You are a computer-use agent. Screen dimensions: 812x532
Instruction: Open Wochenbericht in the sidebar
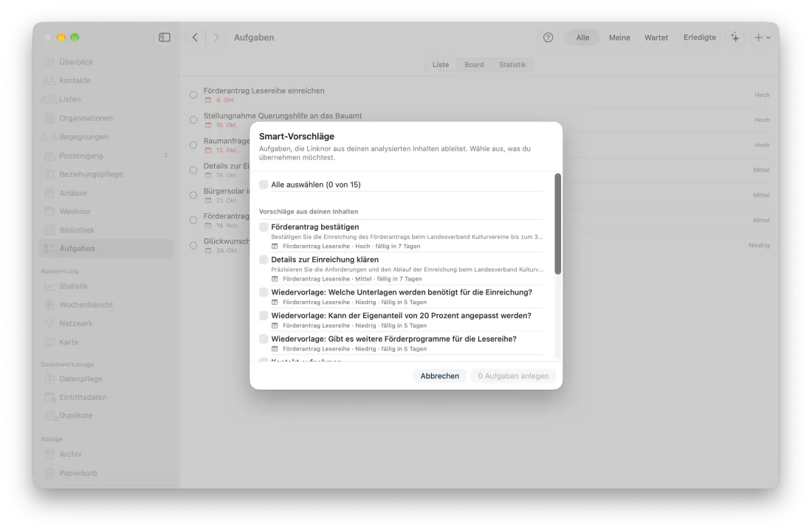coord(106,305)
